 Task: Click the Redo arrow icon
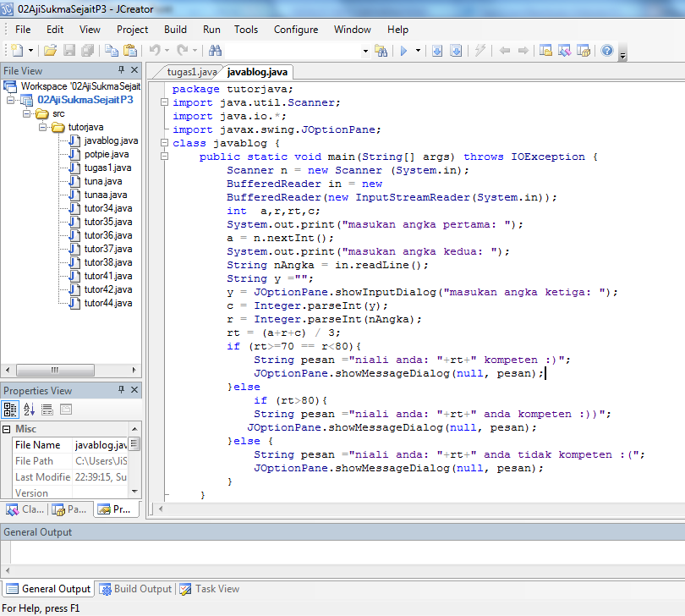[x=182, y=51]
